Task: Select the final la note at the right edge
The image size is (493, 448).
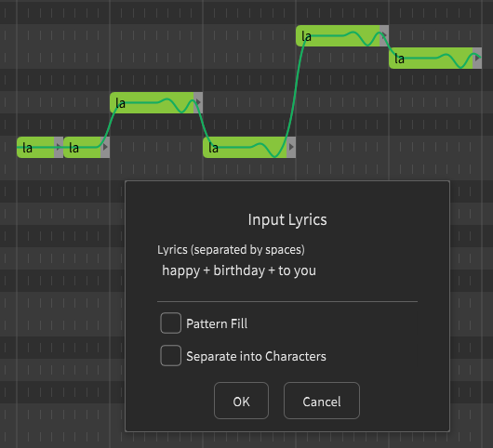Action: 431,59
